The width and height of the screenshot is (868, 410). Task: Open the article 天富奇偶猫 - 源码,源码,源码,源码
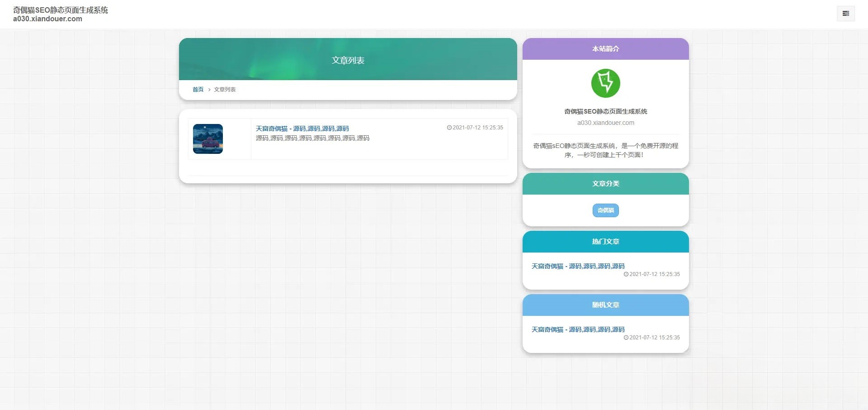coord(302,128)
